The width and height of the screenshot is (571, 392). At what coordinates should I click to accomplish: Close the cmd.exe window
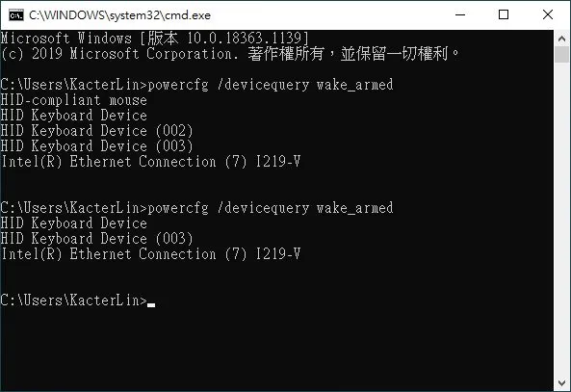pos(548,15)
